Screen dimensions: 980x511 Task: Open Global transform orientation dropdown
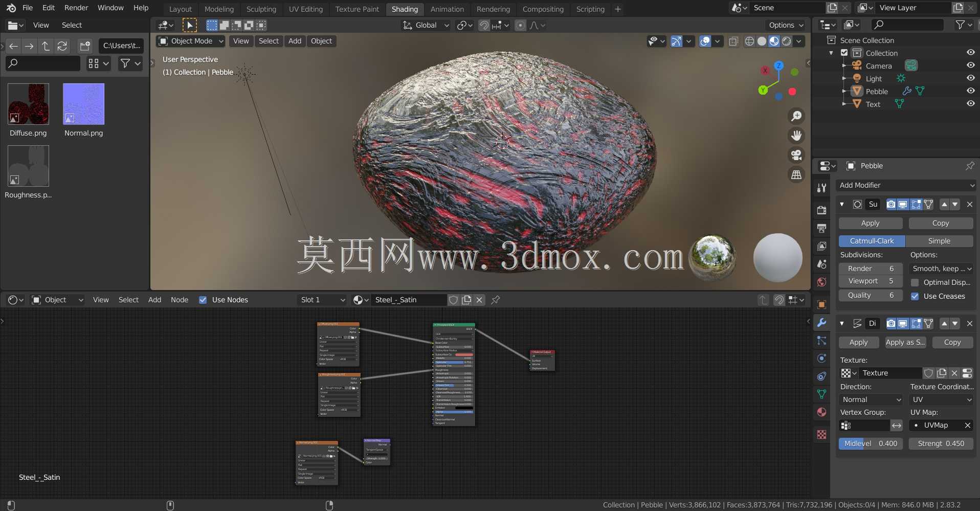click(426, 25)
